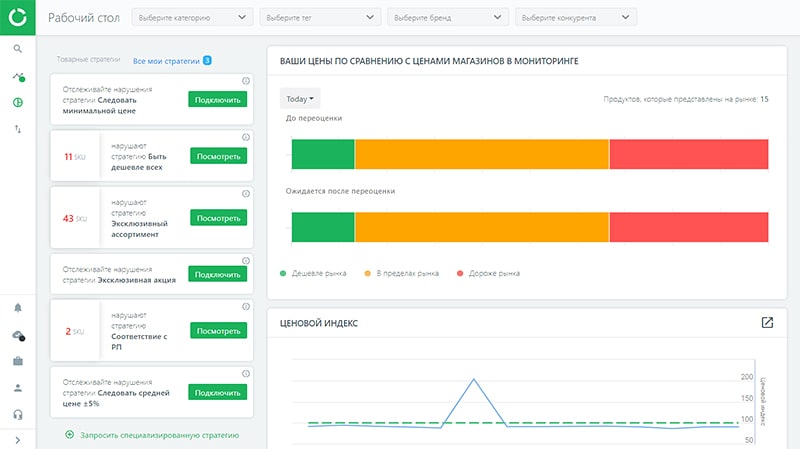Click 'Посмотреть' for the 43 SKU strategy

[218, 218]
